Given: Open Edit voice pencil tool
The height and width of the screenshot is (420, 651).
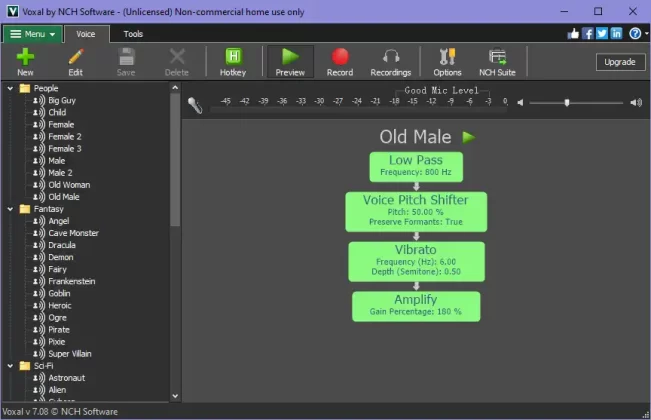Looking at the screenshot, I should [x=76, y=57].
